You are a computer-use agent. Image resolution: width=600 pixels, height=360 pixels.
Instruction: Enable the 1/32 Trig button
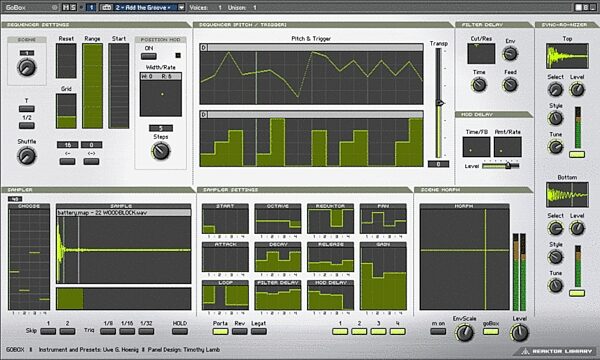(x=146, y=331)
